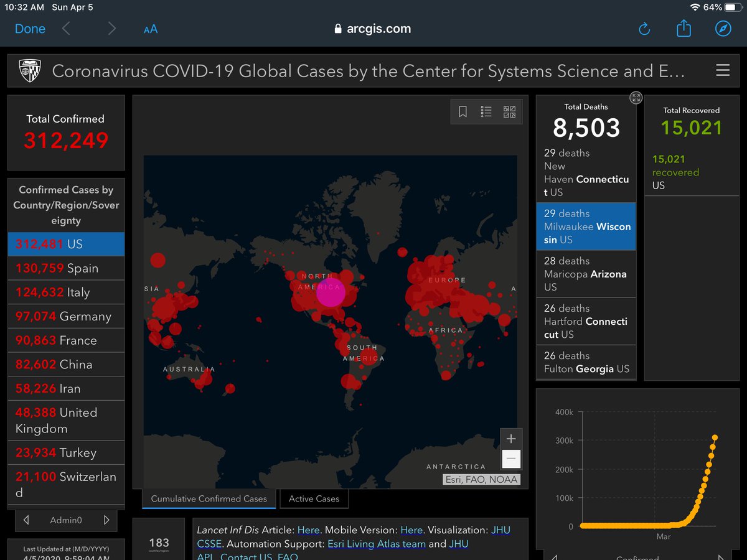
Task: Open basemap gallery grid icon
Action: pos(509,112)
